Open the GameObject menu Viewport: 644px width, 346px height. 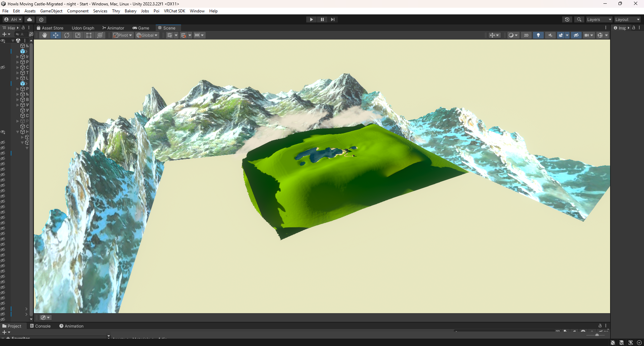coord(51,11)
